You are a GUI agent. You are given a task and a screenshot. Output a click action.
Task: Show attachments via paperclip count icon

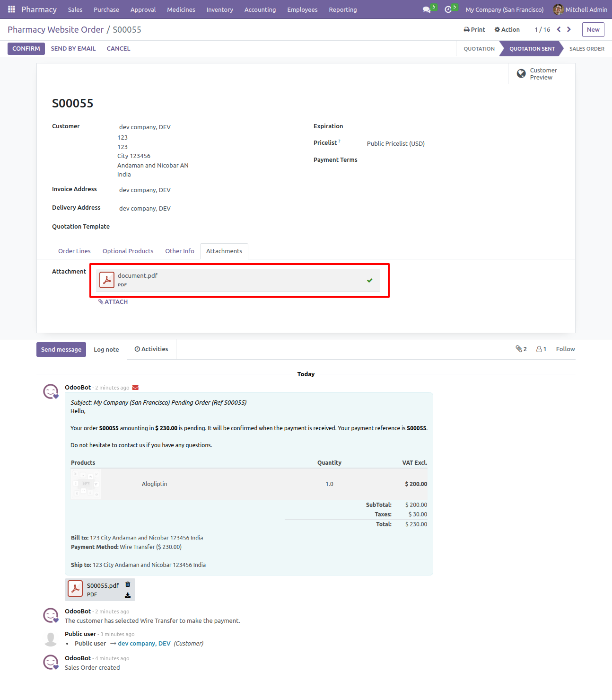click(521, 349)
